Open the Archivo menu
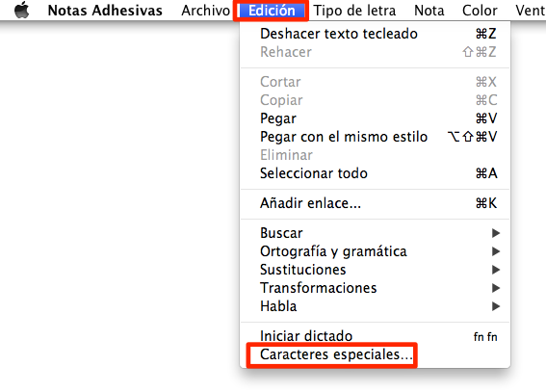 pyautogui.click(x=205, y=11)
